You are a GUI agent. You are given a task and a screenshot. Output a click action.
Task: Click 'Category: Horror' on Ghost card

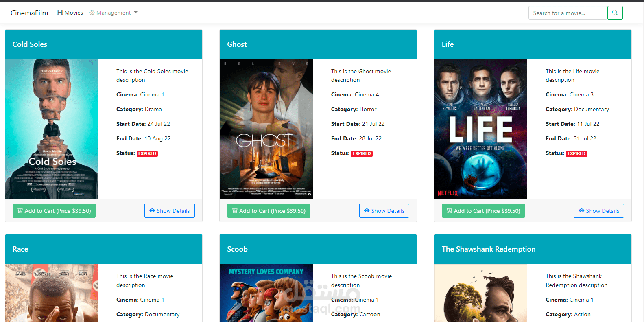[x=354, y=109]
